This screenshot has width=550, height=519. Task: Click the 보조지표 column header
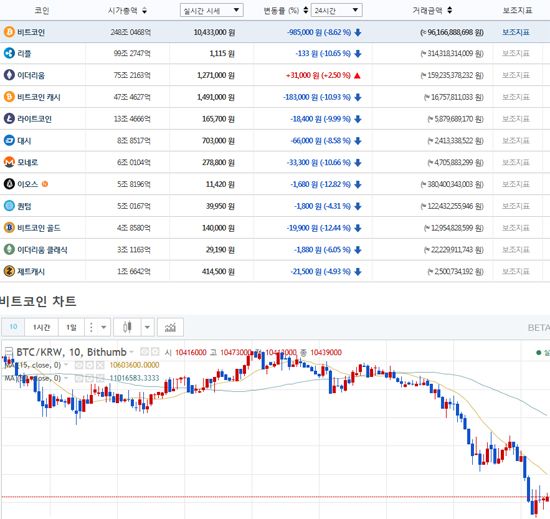[517, 11]
